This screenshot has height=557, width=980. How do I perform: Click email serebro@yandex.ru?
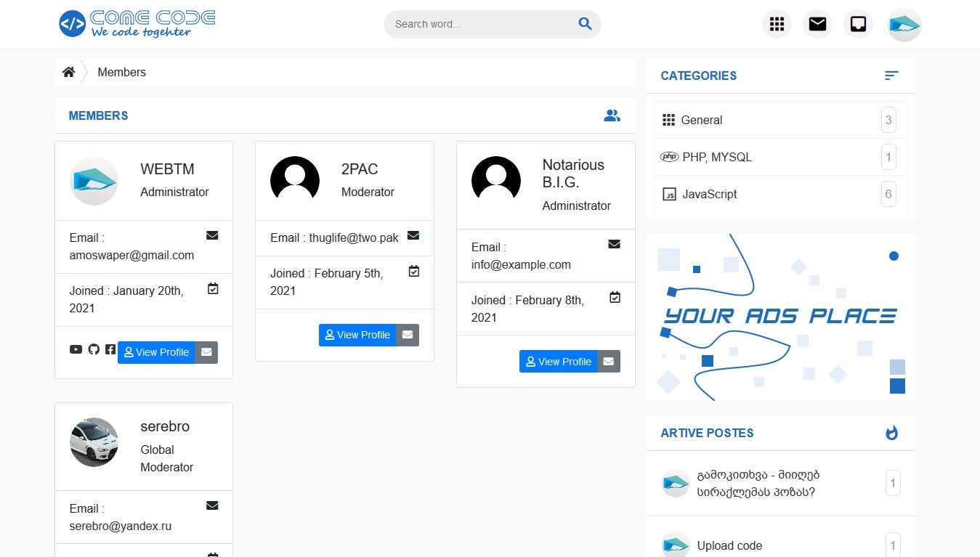point(121,526)
